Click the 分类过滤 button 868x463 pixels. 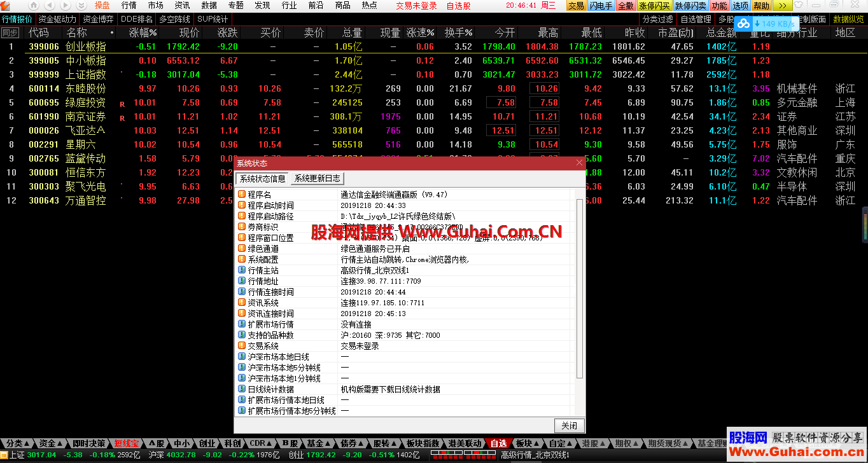(x=657, y=19)
